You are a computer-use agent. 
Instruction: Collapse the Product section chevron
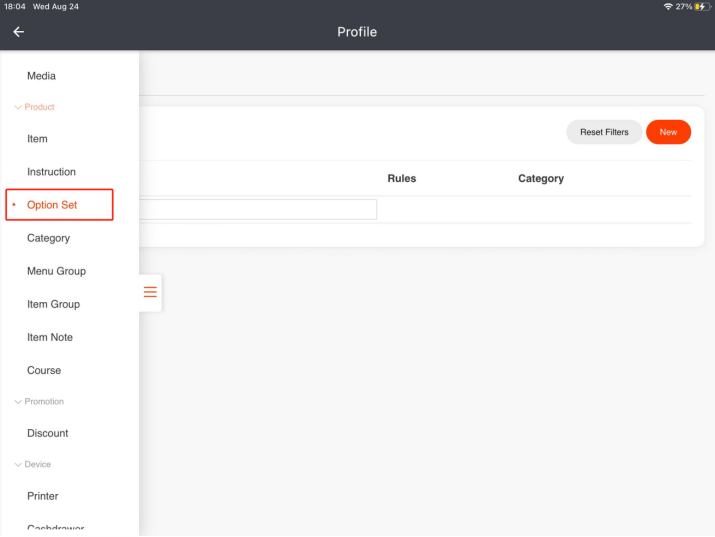click(18, 107)
